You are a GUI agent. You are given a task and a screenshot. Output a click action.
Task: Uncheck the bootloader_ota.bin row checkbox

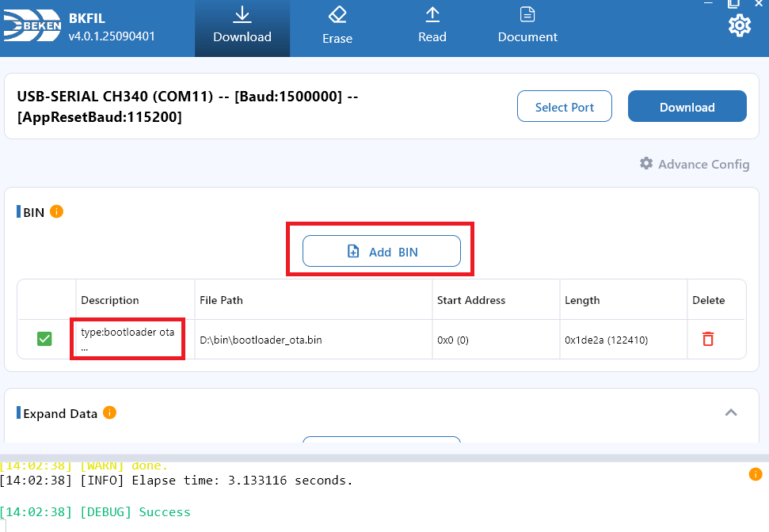(x=44, y=339)
